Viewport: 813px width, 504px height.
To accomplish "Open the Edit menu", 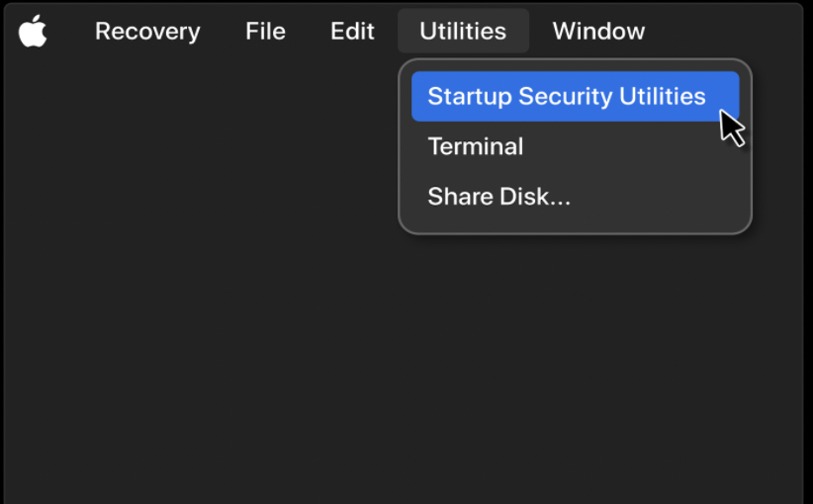I will tap(352, 31).
